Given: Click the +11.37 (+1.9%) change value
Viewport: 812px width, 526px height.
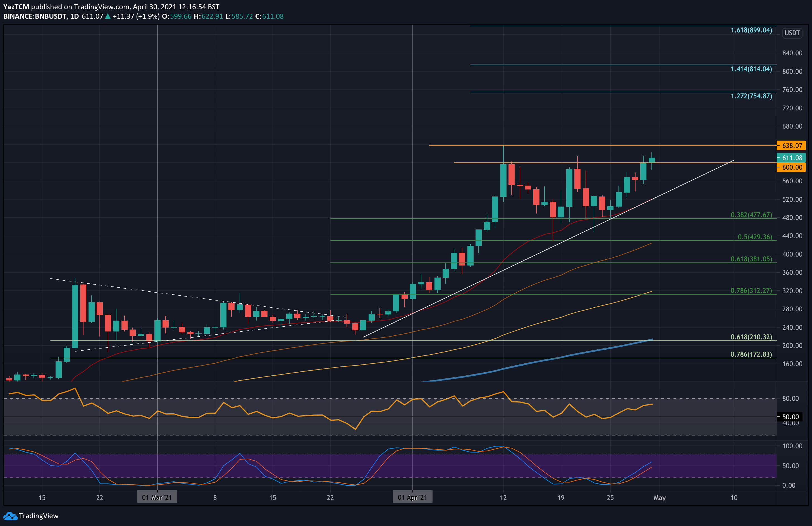Looking at the screenshot, I should point(136,16).
